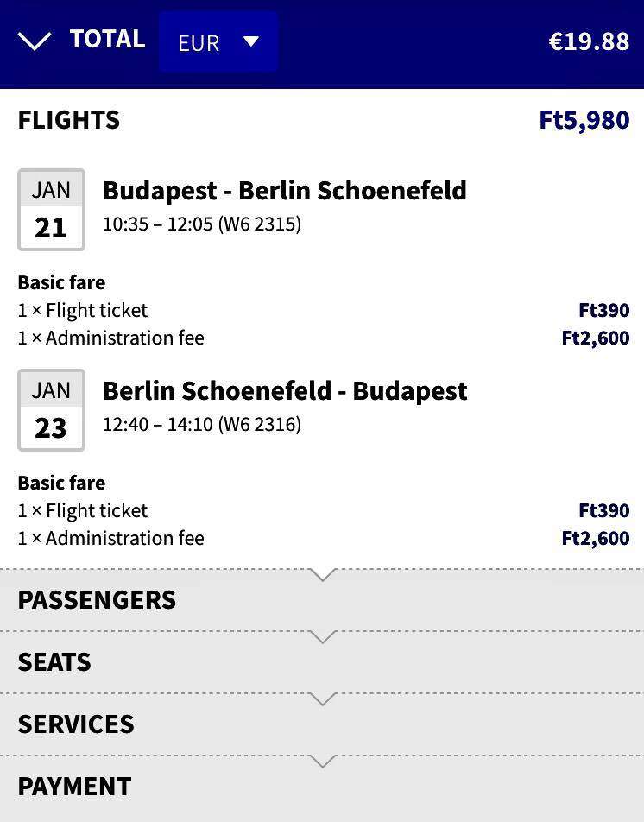The width and height of the screenshot is (644, 822).
Task: Click the chevron notch above PAYMENT
Action: (x=324, y=762)
